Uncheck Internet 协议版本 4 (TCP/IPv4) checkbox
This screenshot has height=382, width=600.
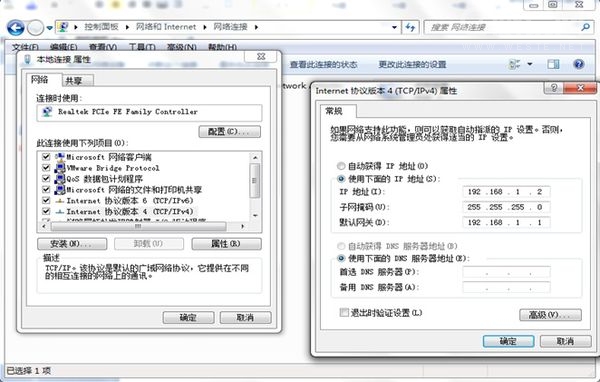point(46,211)
